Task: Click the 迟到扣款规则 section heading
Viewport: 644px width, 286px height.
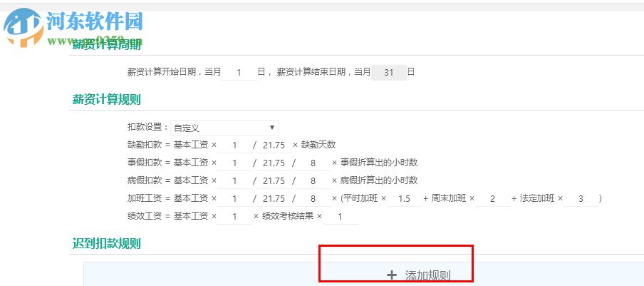Action: coord(107,243)
